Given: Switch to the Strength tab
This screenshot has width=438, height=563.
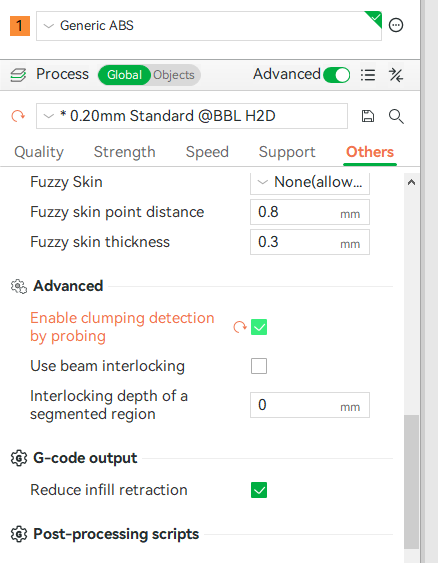Looking at the screenshot, I should tap(125, 152).
